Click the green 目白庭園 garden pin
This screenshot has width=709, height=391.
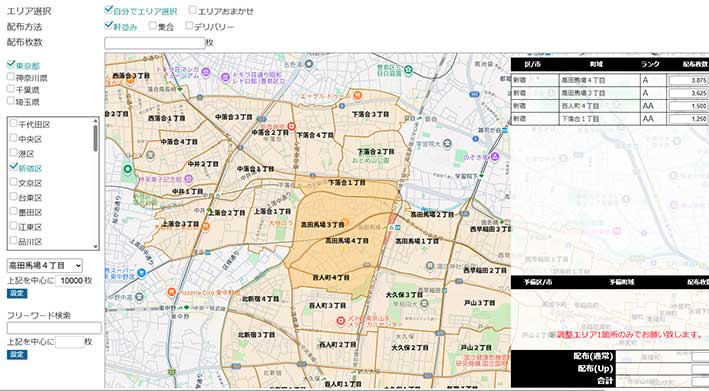click(x=409, y=70)
